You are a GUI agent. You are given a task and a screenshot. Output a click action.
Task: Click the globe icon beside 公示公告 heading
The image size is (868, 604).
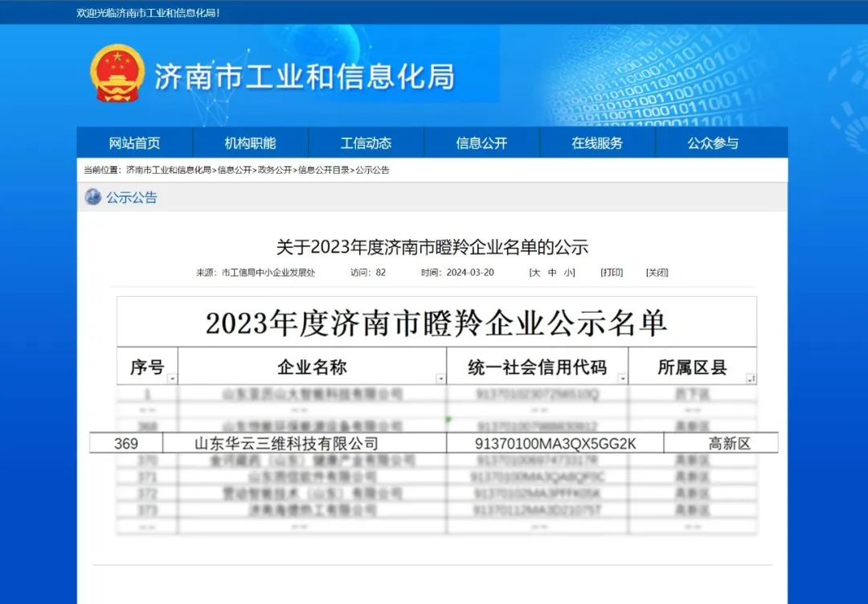point(92,197)
